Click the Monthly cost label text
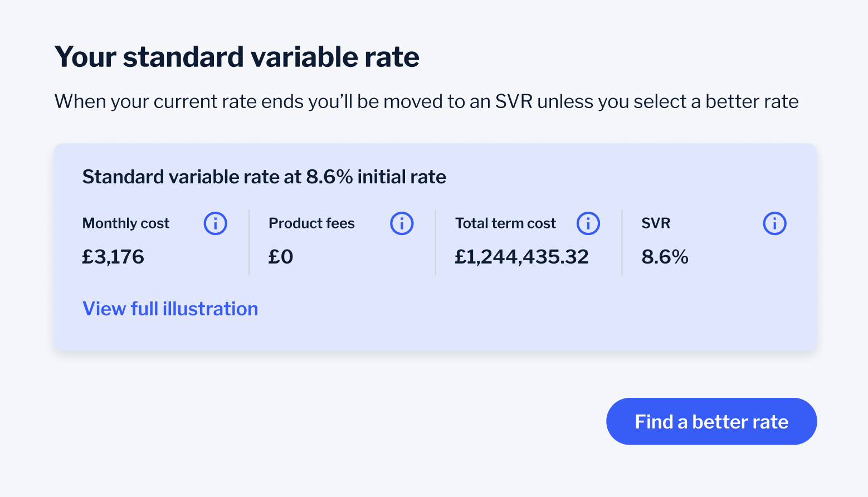The image size is (868, 497). click(125, 223)
